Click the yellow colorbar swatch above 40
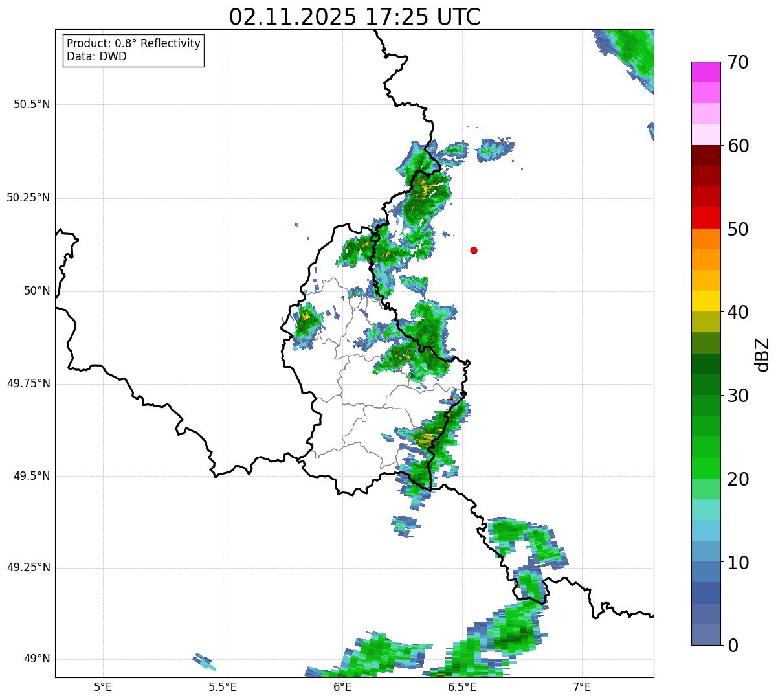Image resolution: width=778 pixels, height=700 pixels. tap(706, 301)
